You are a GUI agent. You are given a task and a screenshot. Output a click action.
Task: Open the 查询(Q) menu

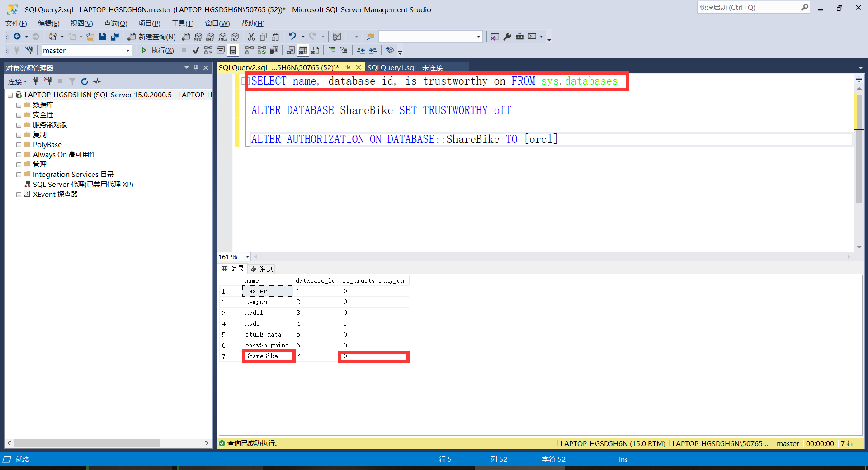[x=115, y=23]
